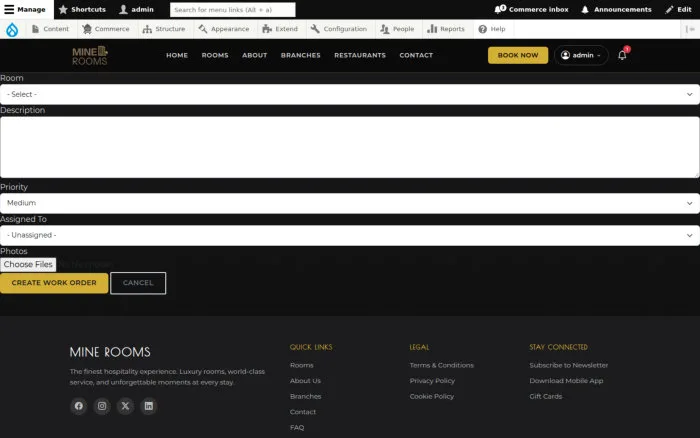Click the Drupal drop logo icon

tap(12, 29)
